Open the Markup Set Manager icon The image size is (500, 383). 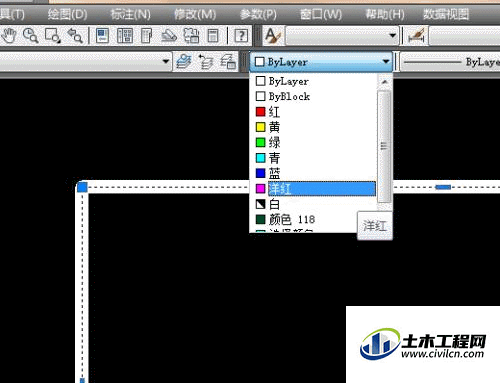191,35
